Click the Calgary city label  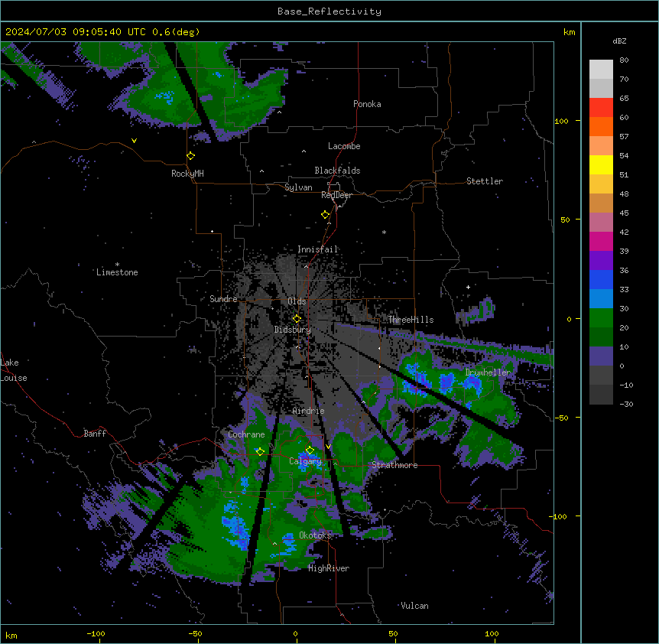point(305,461)
